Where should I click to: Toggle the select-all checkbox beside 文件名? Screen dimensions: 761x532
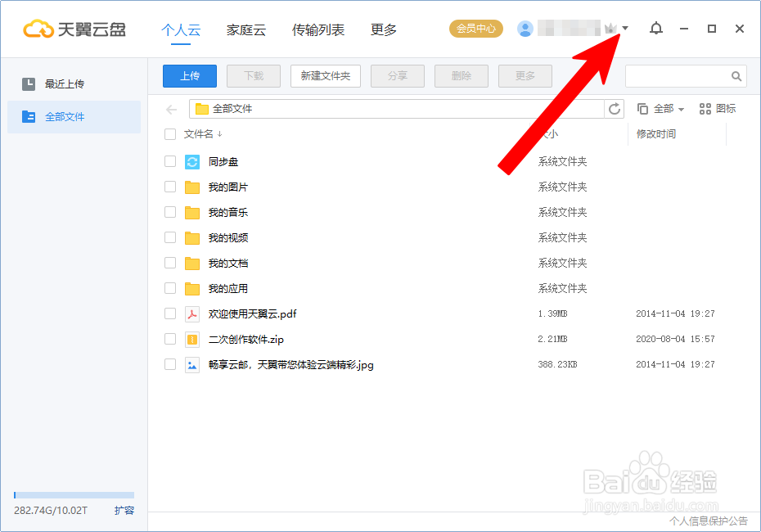[170, 134]
